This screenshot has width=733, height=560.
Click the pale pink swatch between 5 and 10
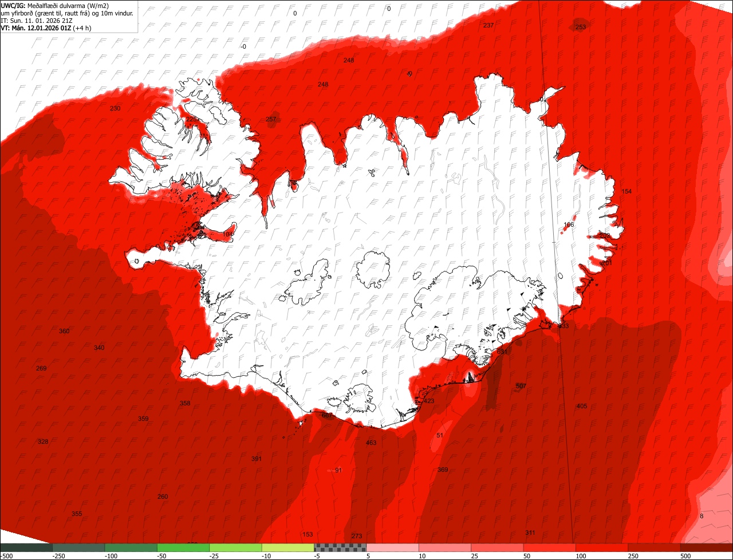pos(393,548)
